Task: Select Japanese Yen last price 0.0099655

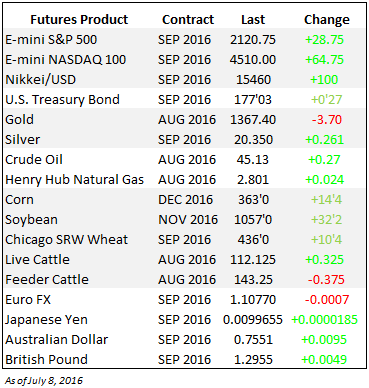Action: [253, 320]
